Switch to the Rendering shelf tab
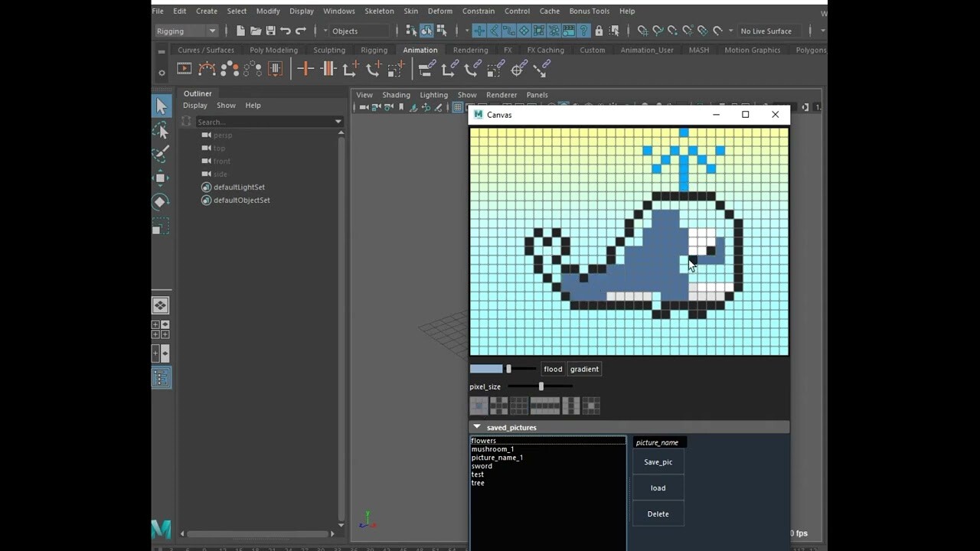 pyautogui.click(x=470, y=50)
